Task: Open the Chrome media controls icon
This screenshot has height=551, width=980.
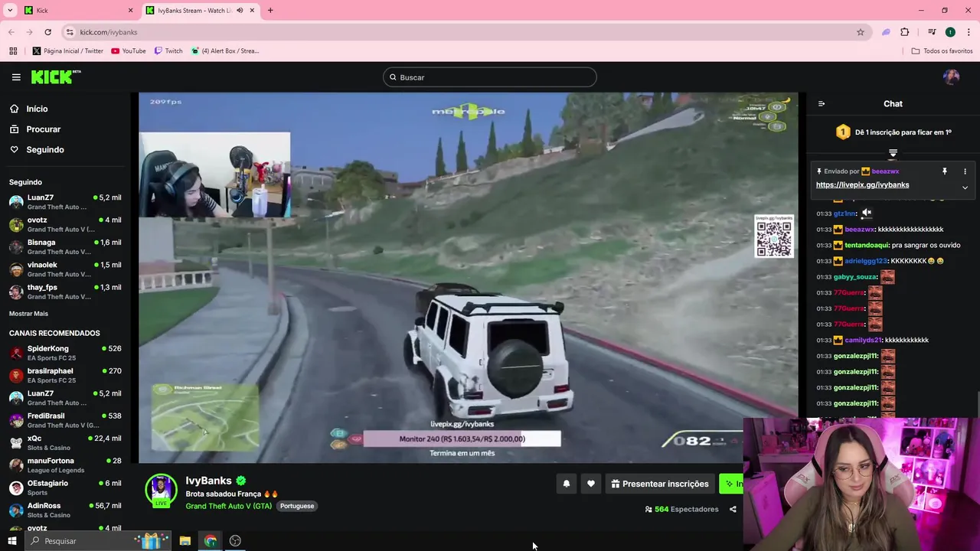Action: [932, 32]
